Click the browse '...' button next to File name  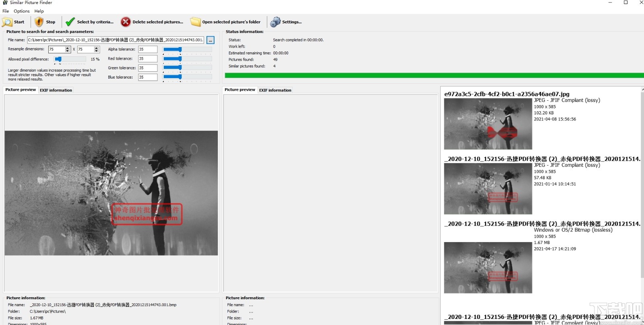click(x=210, y=40)
